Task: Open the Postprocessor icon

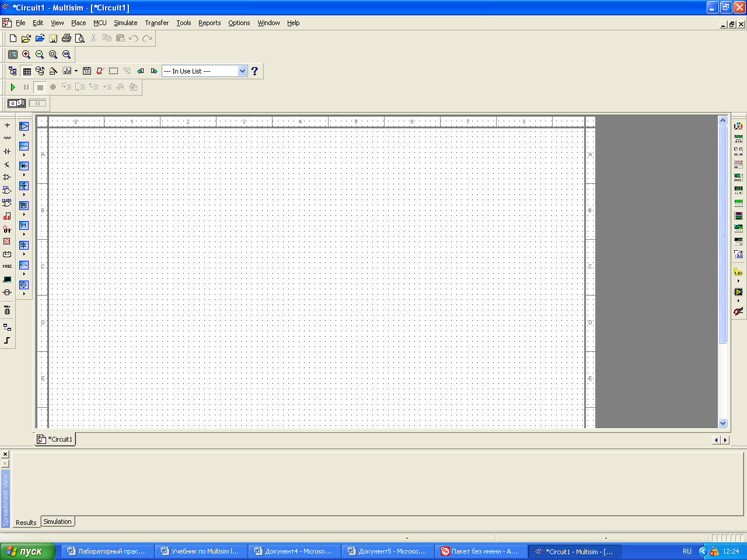Action: [x=87, y=71]
